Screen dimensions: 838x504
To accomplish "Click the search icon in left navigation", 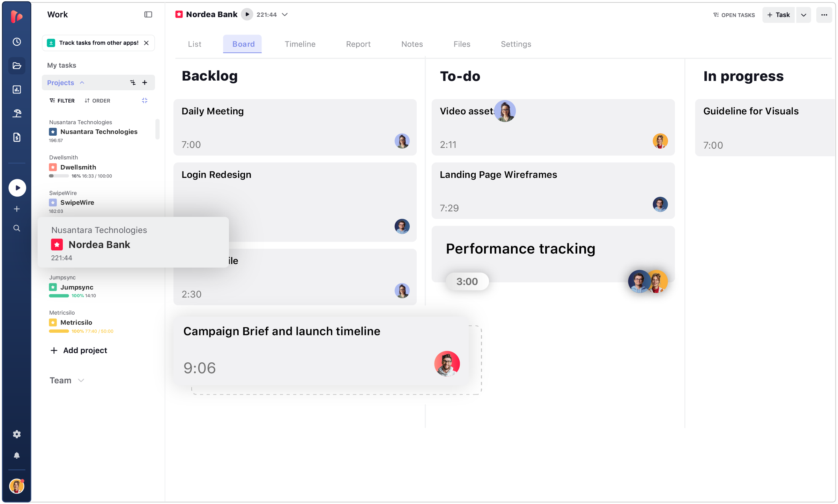I will click(16, 228).
